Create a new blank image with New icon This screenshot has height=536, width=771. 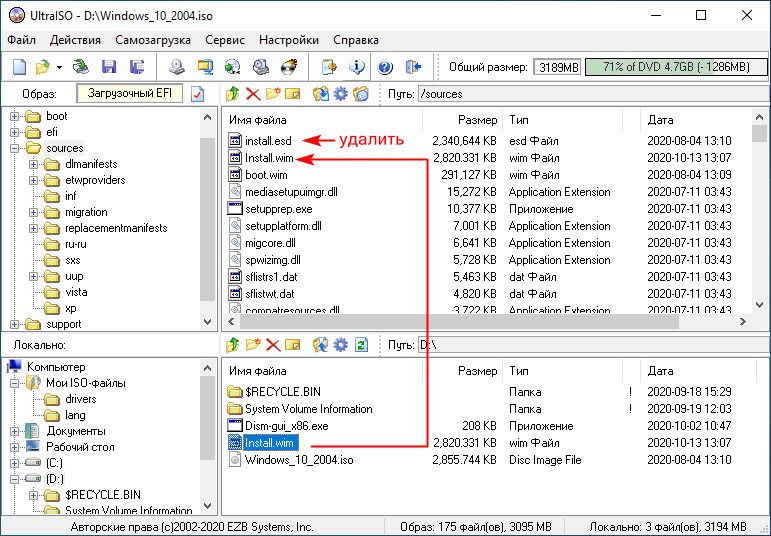(19, 67)
